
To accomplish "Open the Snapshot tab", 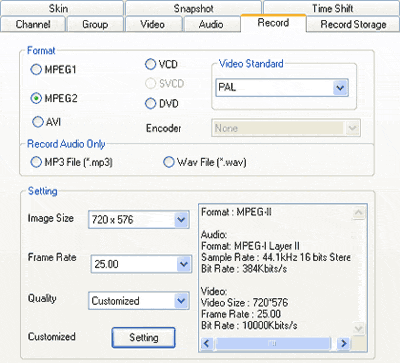I will pyautogui.click(x=193, y=8).
